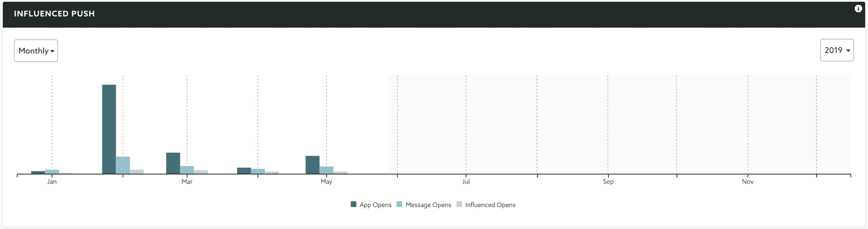868x229 pixels.
Task: Select the May App Opens bar
Action: tap(312, 165)
